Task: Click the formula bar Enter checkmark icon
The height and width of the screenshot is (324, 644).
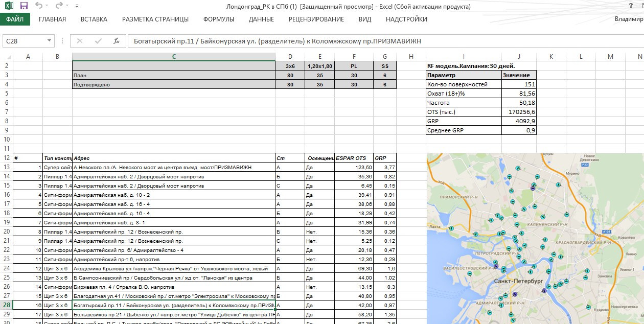Action: [x=98, y=41]
